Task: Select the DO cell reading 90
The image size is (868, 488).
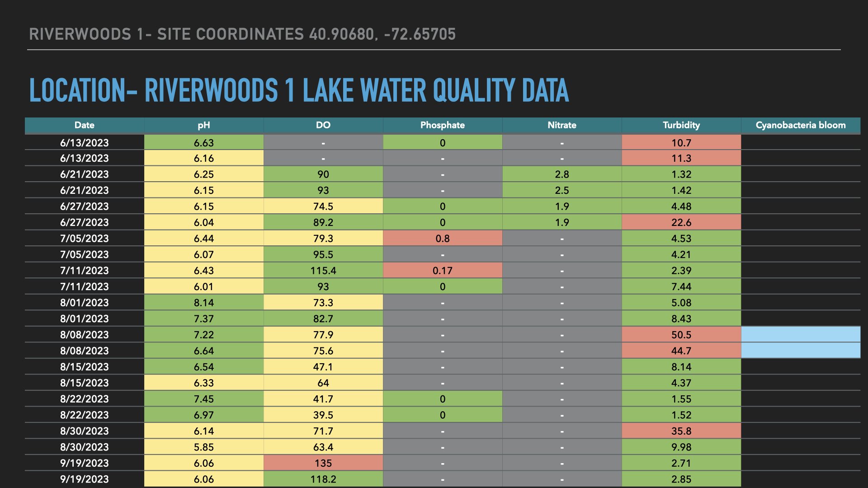Action: coord(323,174)
